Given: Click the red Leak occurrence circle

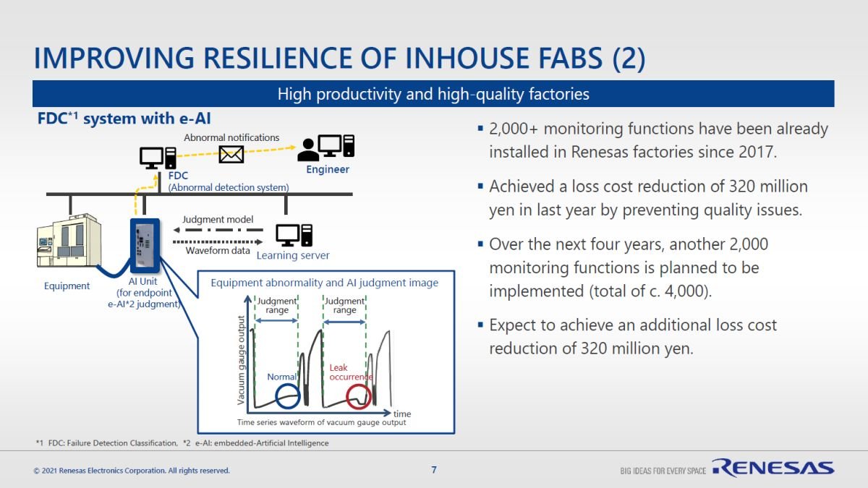Looking at the screenshot, I should 358,395.
